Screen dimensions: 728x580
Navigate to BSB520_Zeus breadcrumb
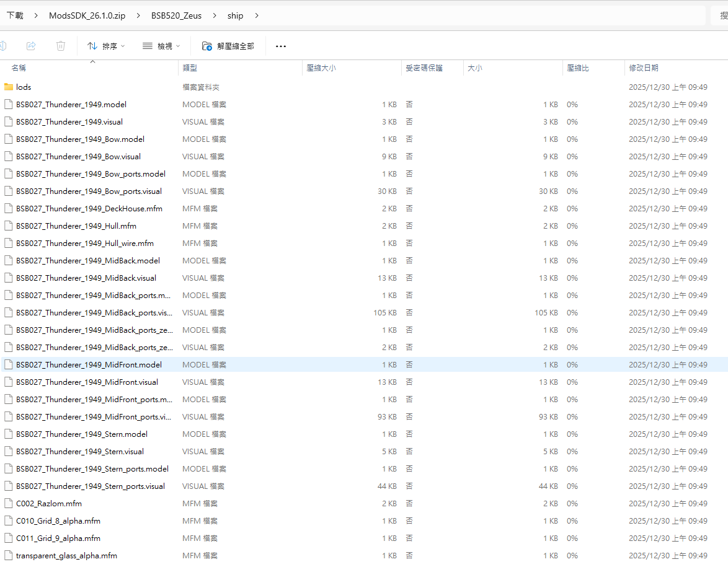(x=176, y=15)
